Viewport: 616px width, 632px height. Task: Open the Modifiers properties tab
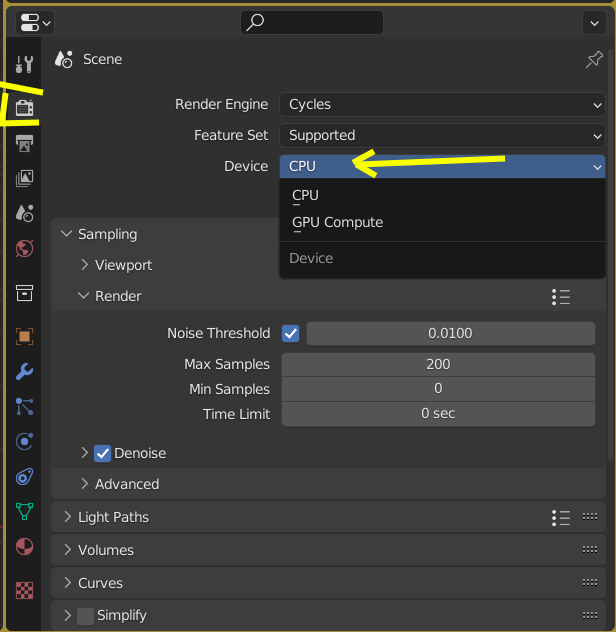(x=25, y=372)
